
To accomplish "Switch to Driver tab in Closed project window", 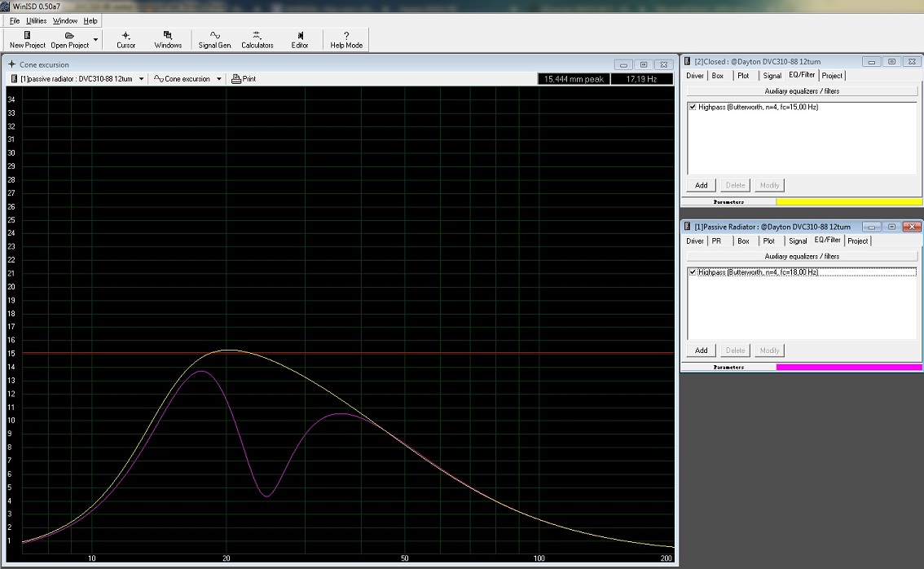I will [x=695, y=76].
